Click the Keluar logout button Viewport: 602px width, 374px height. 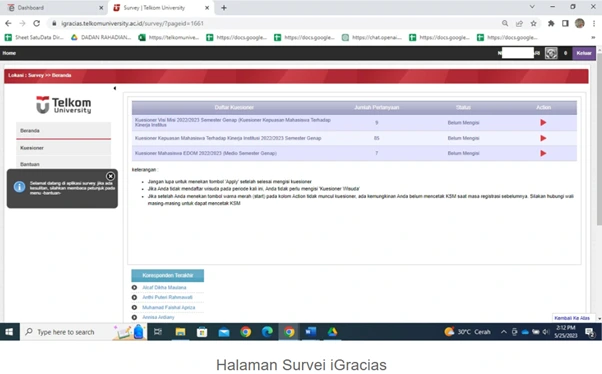pyautogui.click(x=584, y=53)
